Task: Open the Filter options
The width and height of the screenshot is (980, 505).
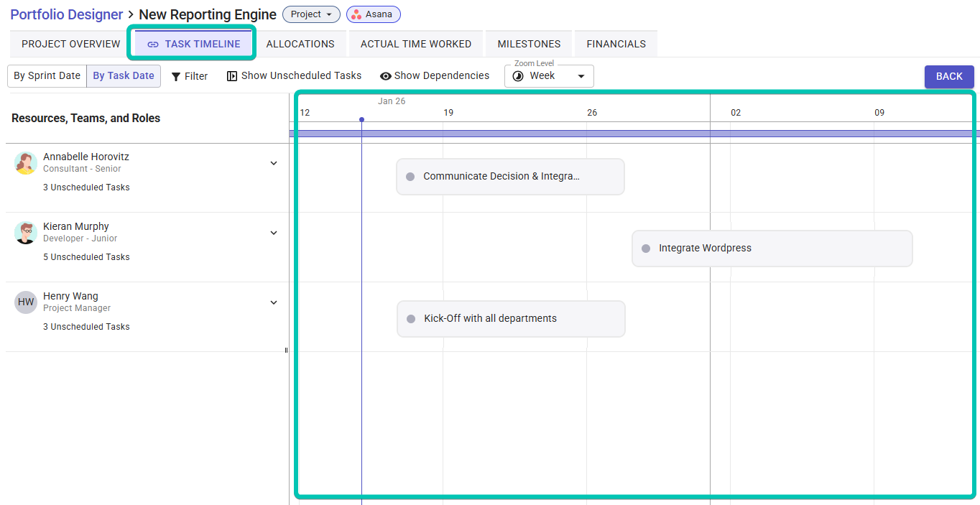Action: point(189,75)
